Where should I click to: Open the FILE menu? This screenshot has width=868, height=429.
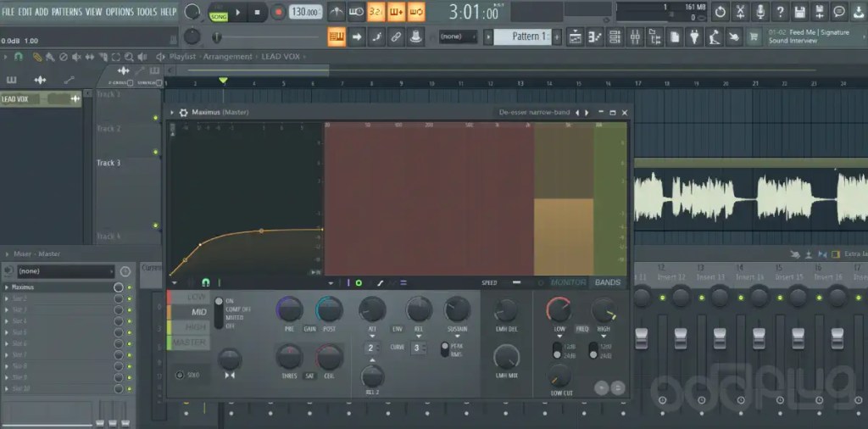pyautogui.click(x=8, y=12)
